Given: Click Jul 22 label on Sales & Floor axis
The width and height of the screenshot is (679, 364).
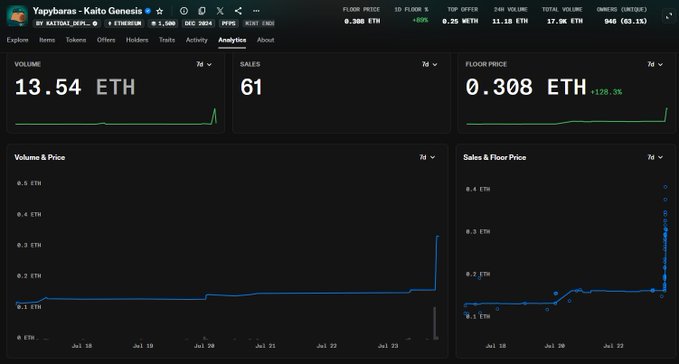Looking at the screenshot, I should pyautogui.click(x=614, y=346).
